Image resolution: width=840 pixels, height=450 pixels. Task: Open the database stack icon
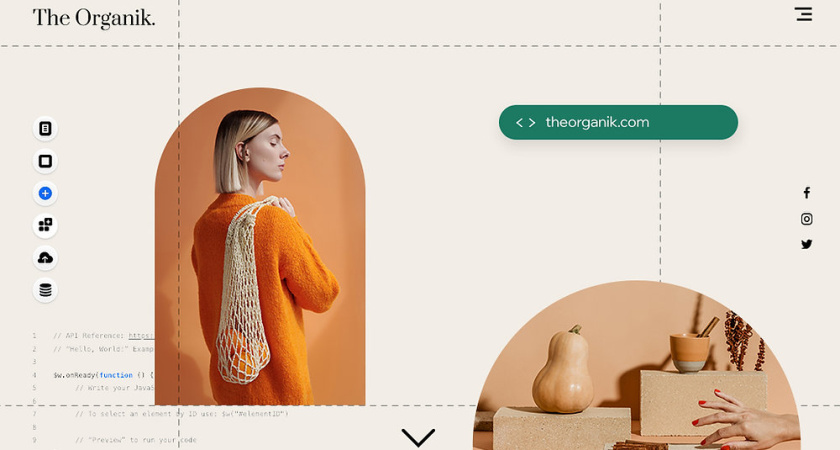(x=45, y=290)
